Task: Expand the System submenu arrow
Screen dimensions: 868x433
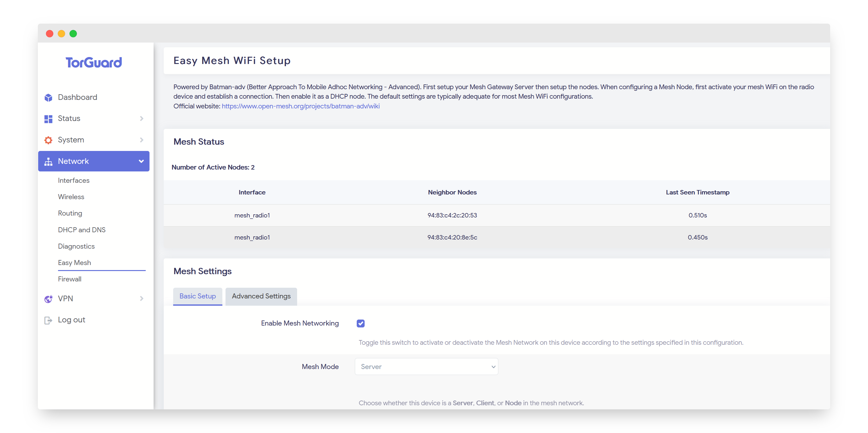Action: (x=142, y=140)
